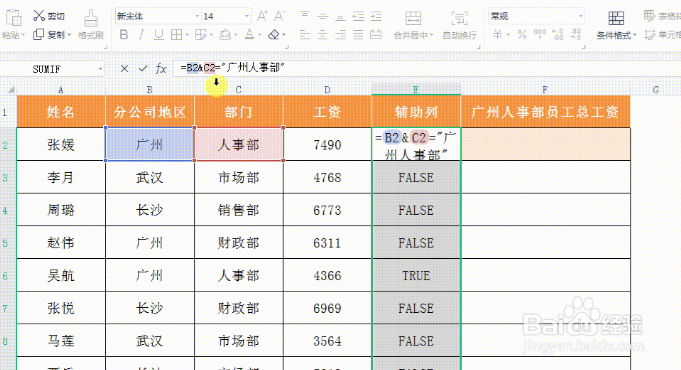Click the draw border pencil-grid icon

point(200,34)
